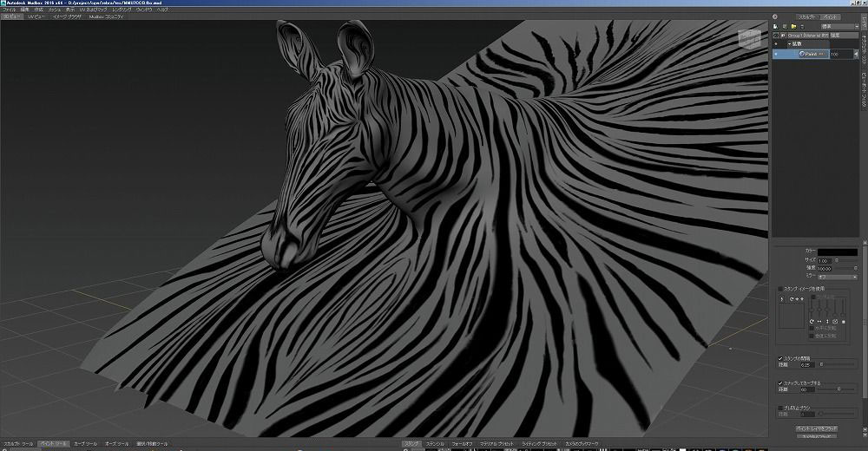Open the ヘルプ menu

pyautogui.click(x=162, y=10)
